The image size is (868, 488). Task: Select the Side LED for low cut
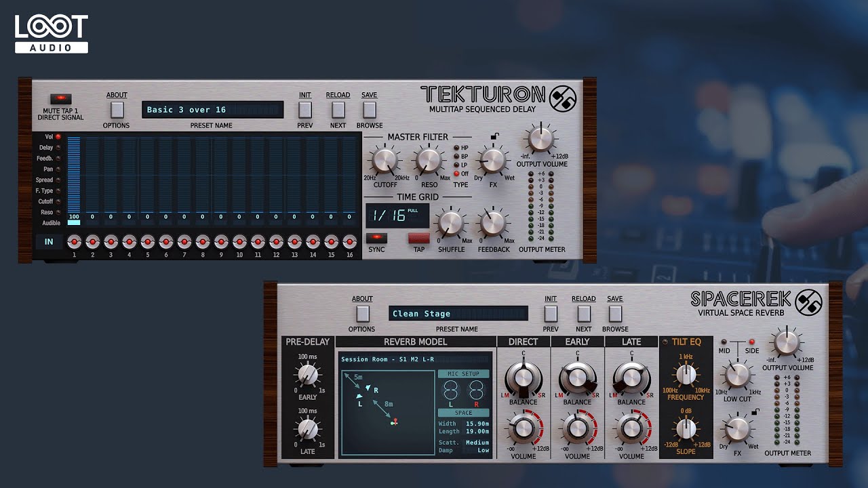[751, 342]
